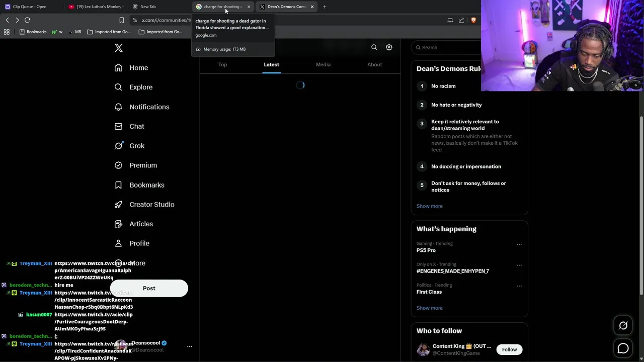The width and height of the screenshot is (644, 362).
Task: Open Home from the X sidebar
Action: 131,68
